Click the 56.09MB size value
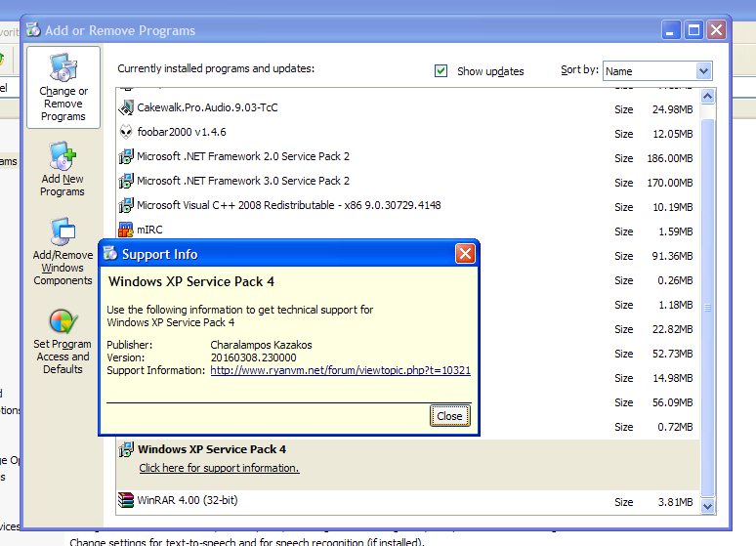756x546 pixels. [x=673, y=402]
